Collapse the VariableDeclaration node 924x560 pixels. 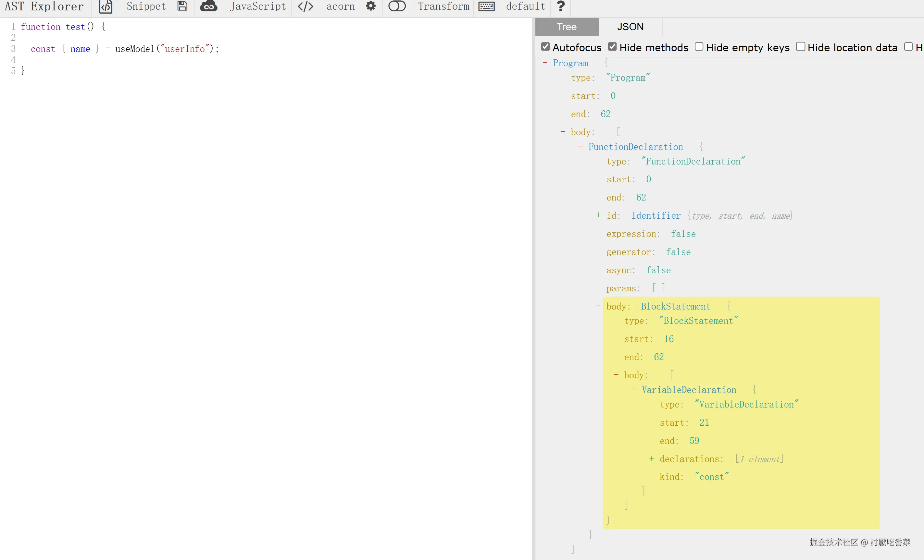(x=633, y=389)
